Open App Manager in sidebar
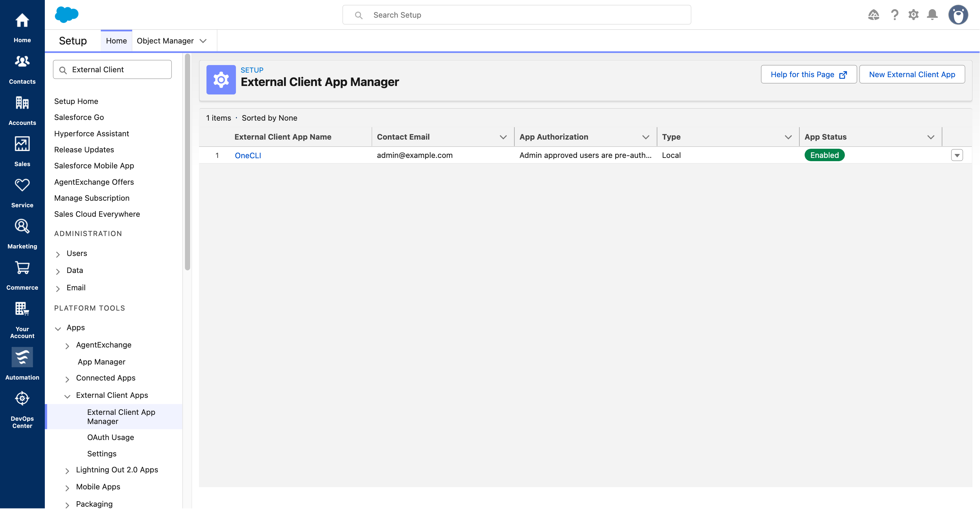 (x=101, y=362)
